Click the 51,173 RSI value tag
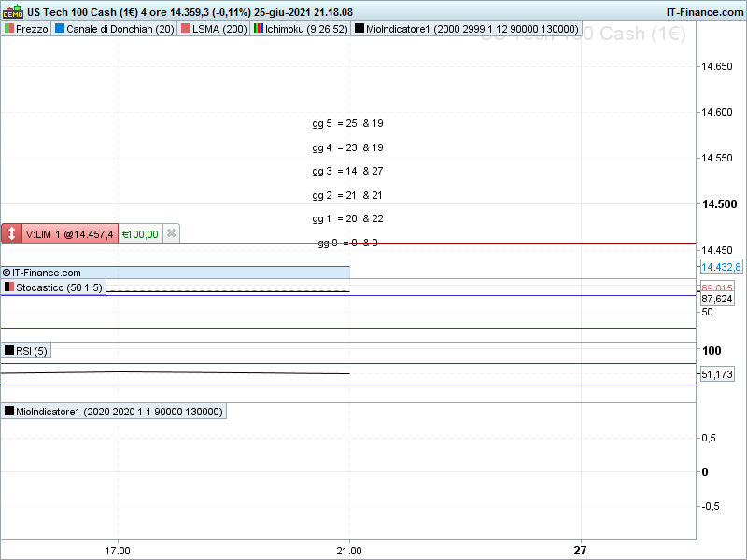 tap(716, 374)
